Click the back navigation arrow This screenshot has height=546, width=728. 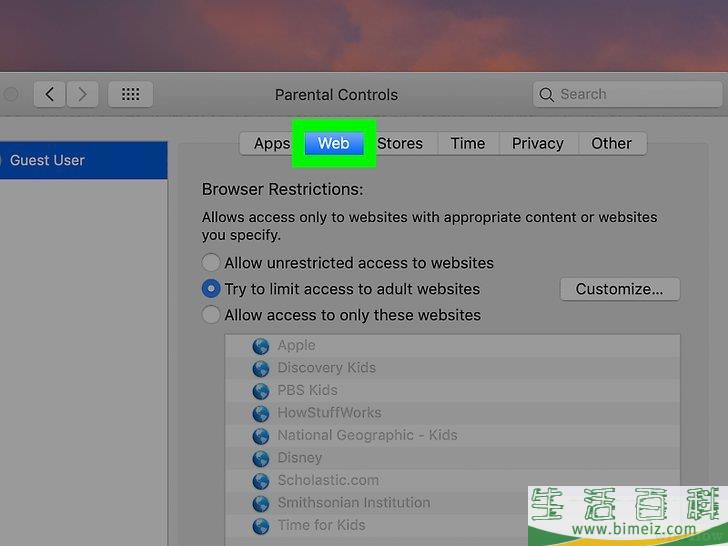tap(50, 95)
